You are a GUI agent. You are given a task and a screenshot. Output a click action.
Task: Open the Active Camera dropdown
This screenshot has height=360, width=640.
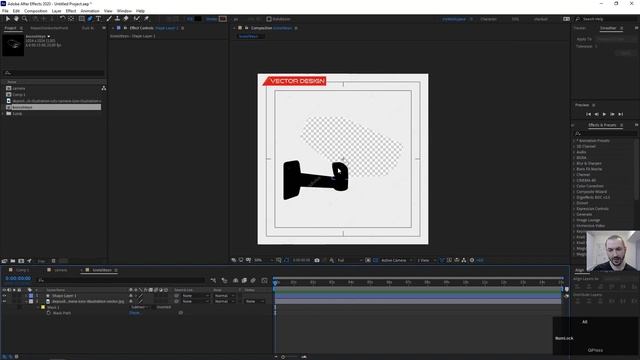pos(396,260)
